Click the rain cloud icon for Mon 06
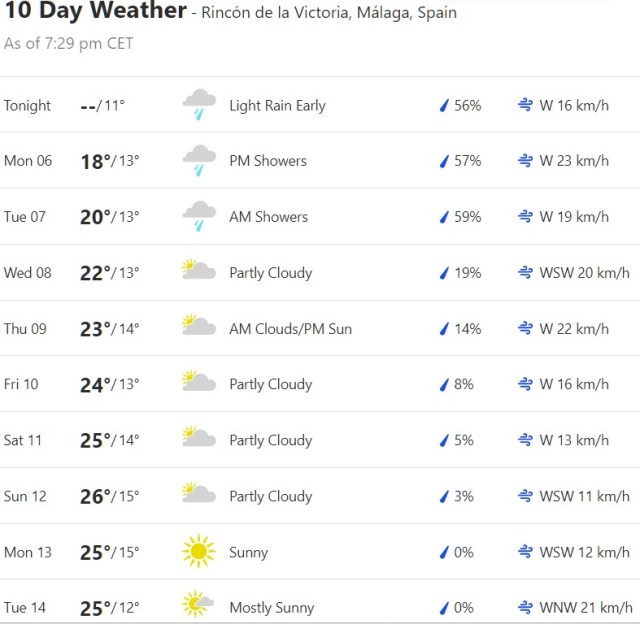 pyautogui.click(x=199, y=160)
